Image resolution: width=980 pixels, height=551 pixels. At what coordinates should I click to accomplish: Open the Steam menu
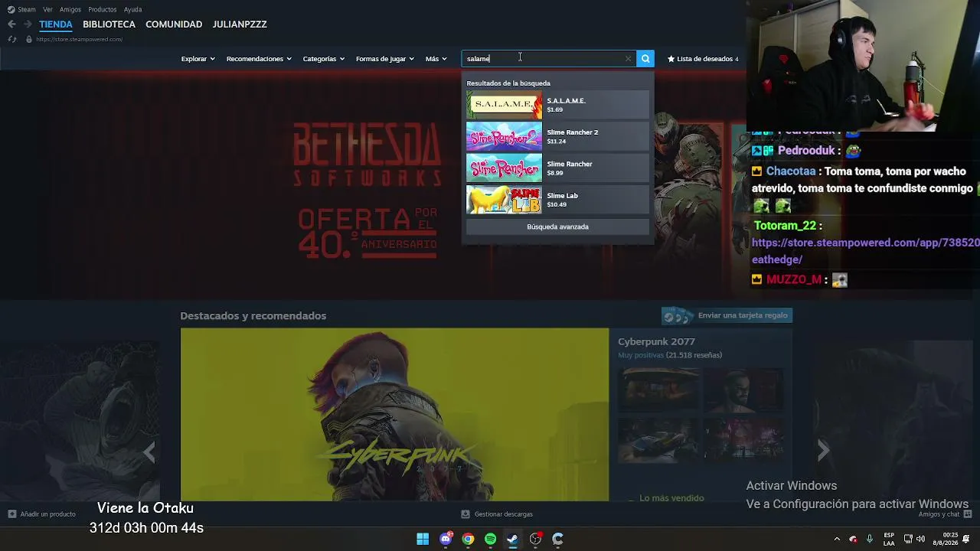click(27, 9)
